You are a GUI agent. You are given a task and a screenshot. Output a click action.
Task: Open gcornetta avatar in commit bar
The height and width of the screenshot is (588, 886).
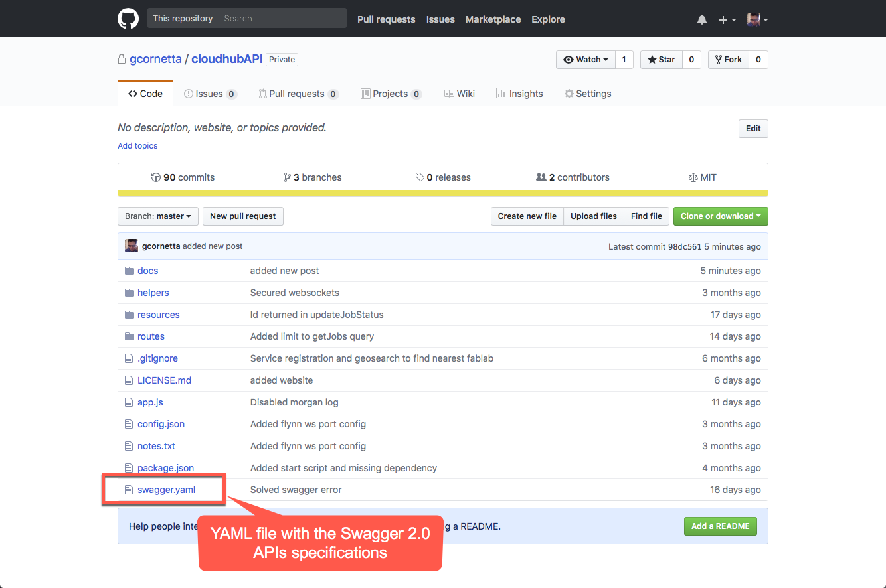click(x=132, y=246)
